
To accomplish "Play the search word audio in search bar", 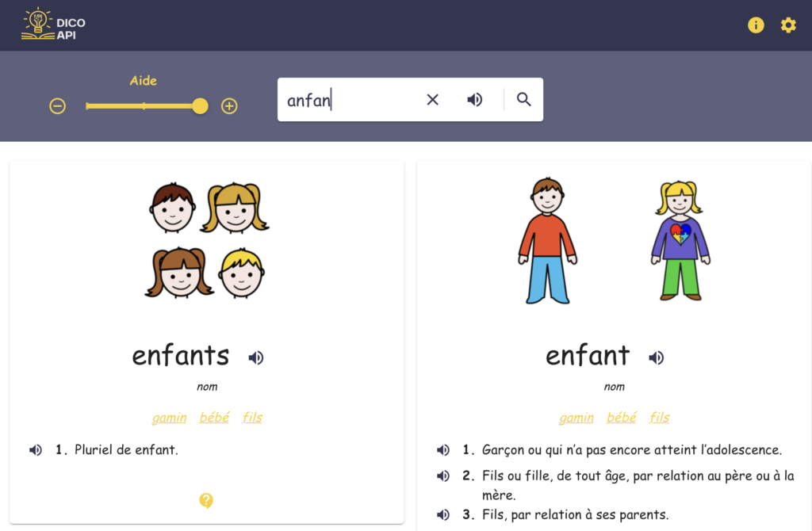I will click(x=474, y=99).
